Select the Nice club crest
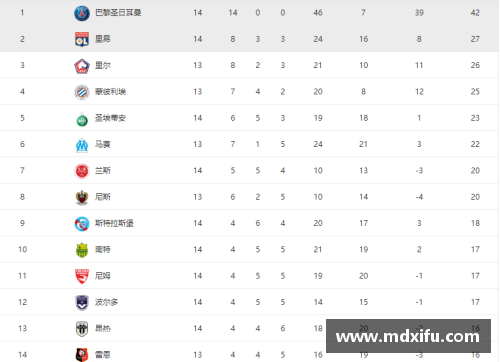The width and height of the screenshot is (500, 362). click(82, 197)
